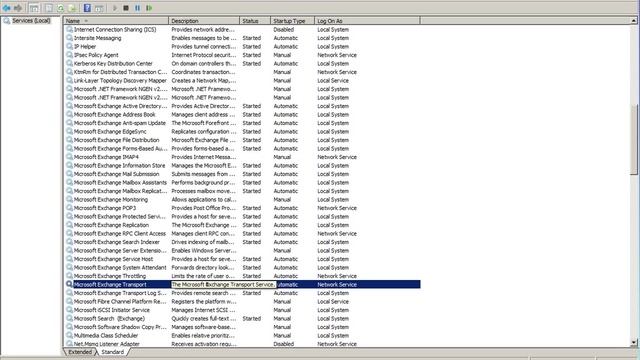Select Microsoft Exchange Server Extensio... name

click(120, 250)
